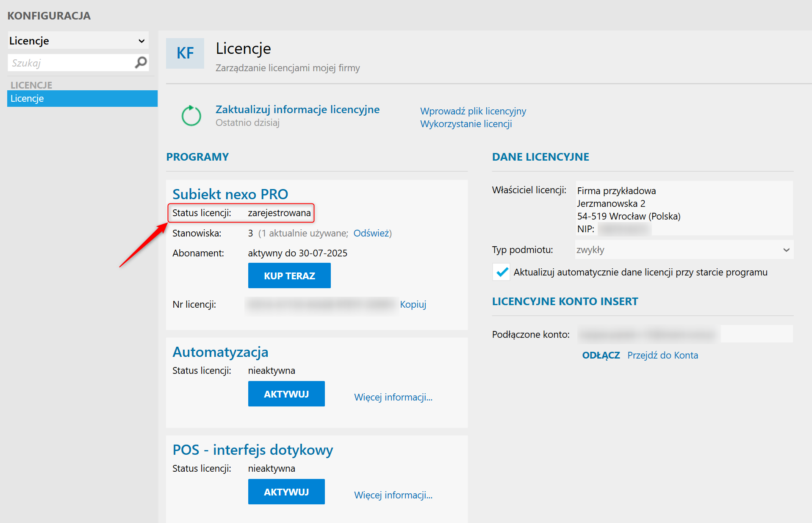Open the Licencje section dropdown
812x523 pixels.
click(x=78, y=41)
